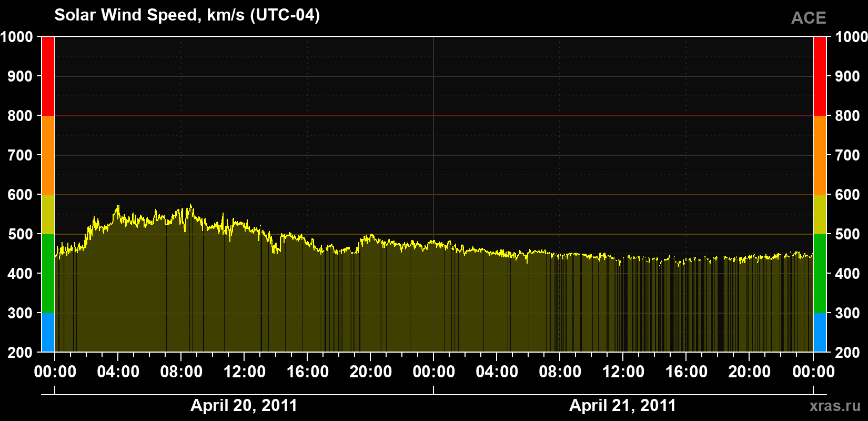
Task: Click the "Solar Wind Speed, km/s (UTC-04)" chart title
Action: [187, 15]
